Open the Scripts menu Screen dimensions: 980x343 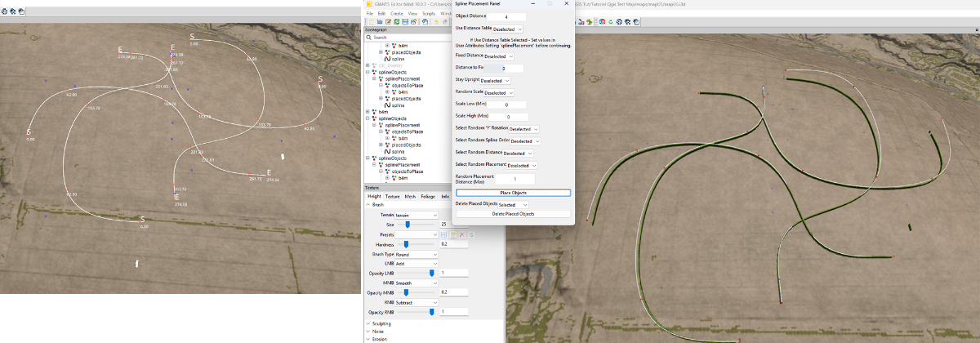[429, 14]
